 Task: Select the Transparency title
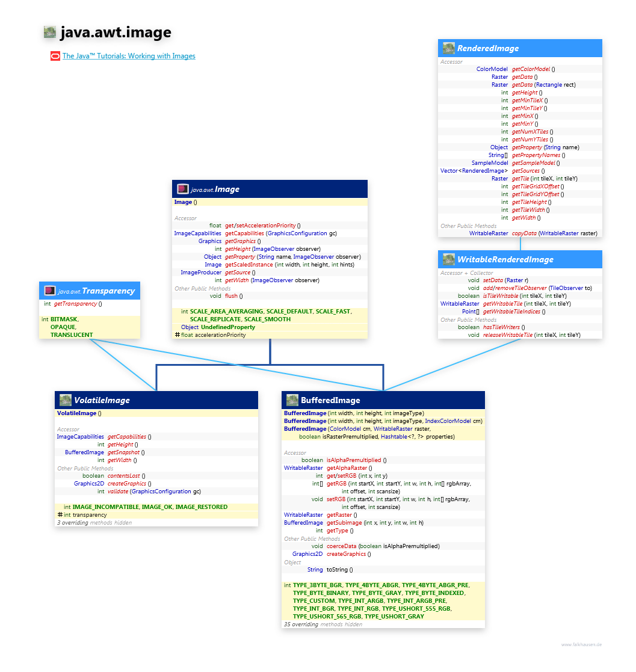[x=96, y=291]
